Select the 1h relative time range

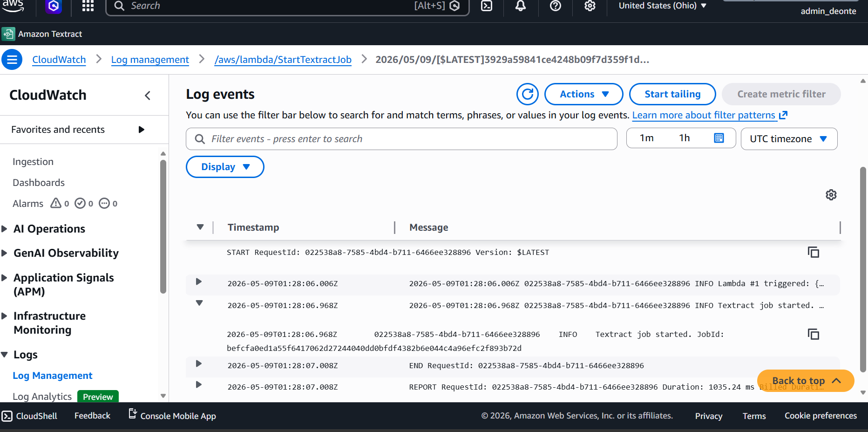point(685,138)
